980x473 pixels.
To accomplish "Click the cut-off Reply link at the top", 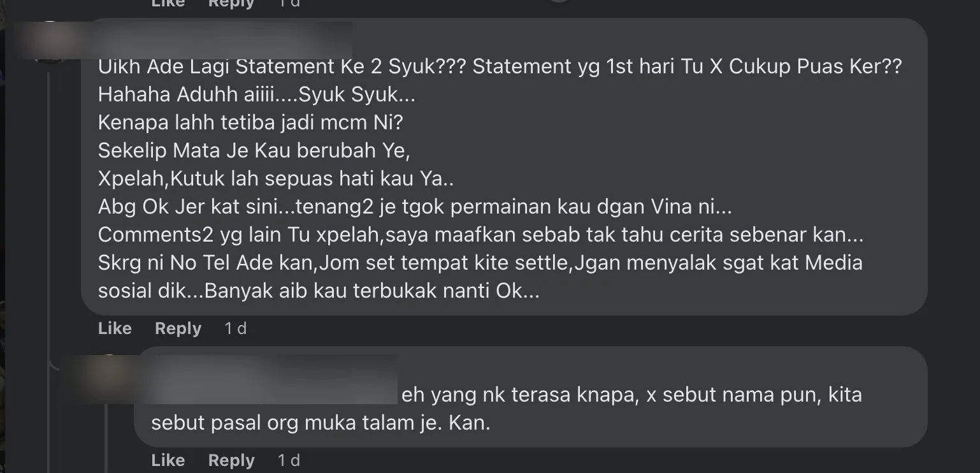I will [231, 3].
